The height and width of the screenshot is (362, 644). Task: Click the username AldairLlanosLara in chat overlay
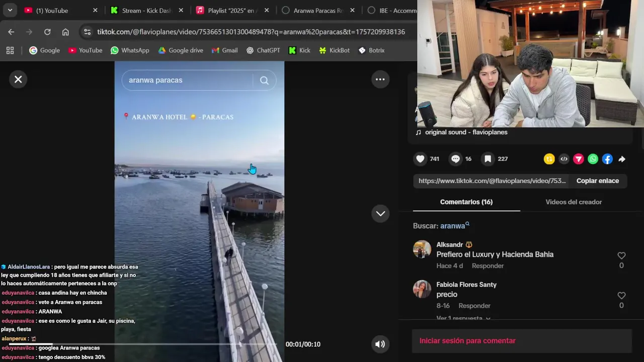(29, 267)
